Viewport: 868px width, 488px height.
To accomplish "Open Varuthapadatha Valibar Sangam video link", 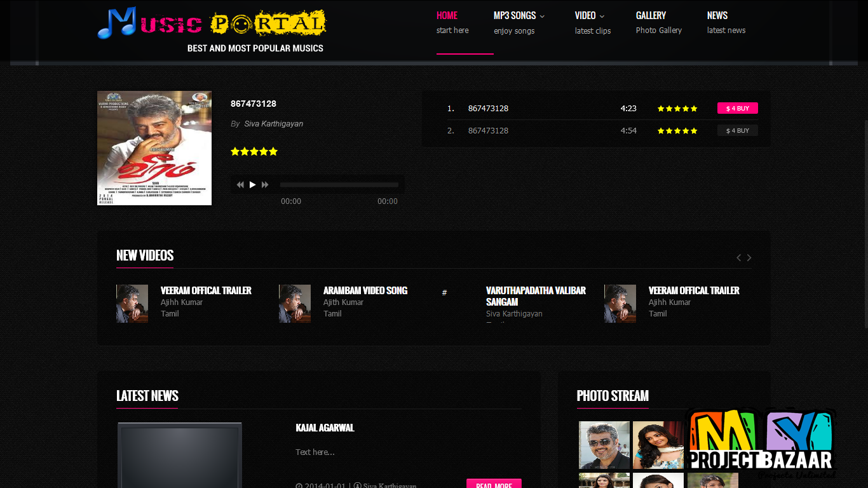I will (x=535, y=296).
